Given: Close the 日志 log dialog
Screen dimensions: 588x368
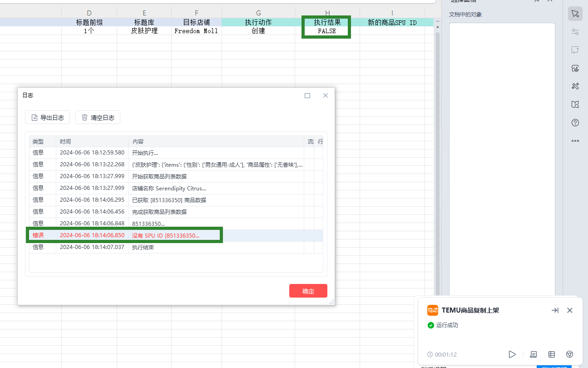Looking at the screenshot, I should (x=325, y=95).
